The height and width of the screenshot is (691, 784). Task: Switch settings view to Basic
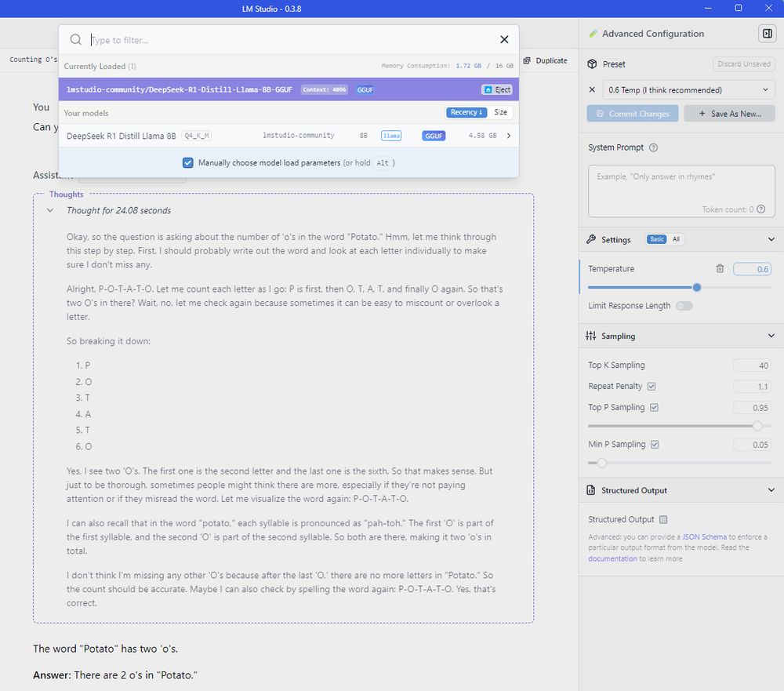coord(656,239)
